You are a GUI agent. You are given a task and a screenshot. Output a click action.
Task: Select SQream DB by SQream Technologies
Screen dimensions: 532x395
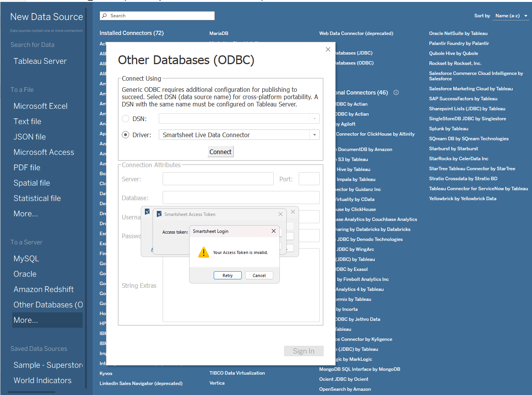469,139
